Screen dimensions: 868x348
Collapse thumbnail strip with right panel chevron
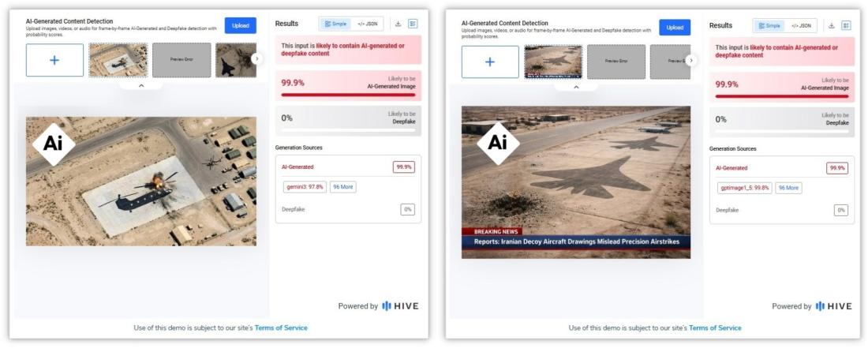[x=575, y=87]
